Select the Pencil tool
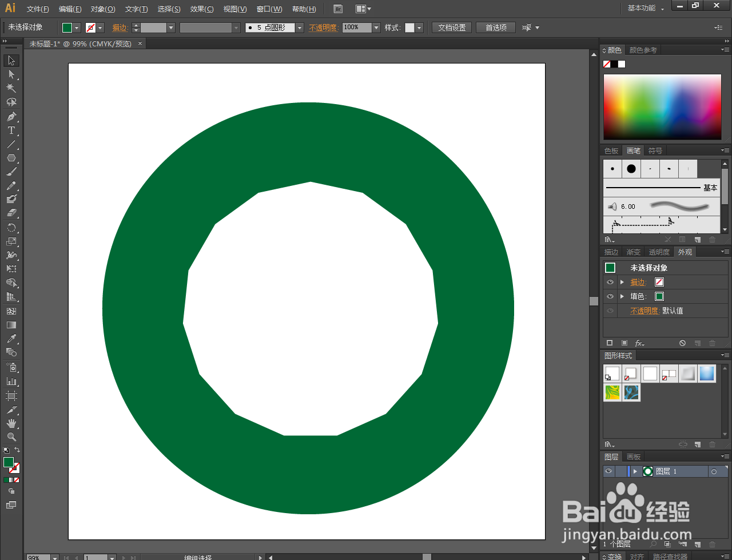Screen dimensions: 732x560 click(x=11, y=186)
